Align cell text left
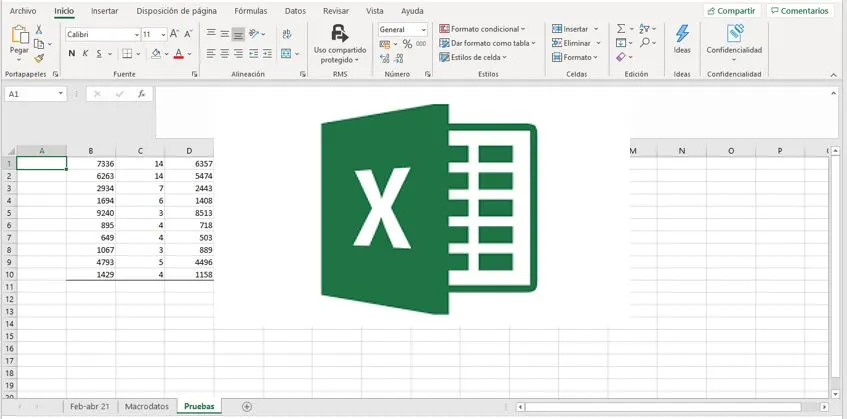Screen dimensions: 847x419 (x=211, y=53)
